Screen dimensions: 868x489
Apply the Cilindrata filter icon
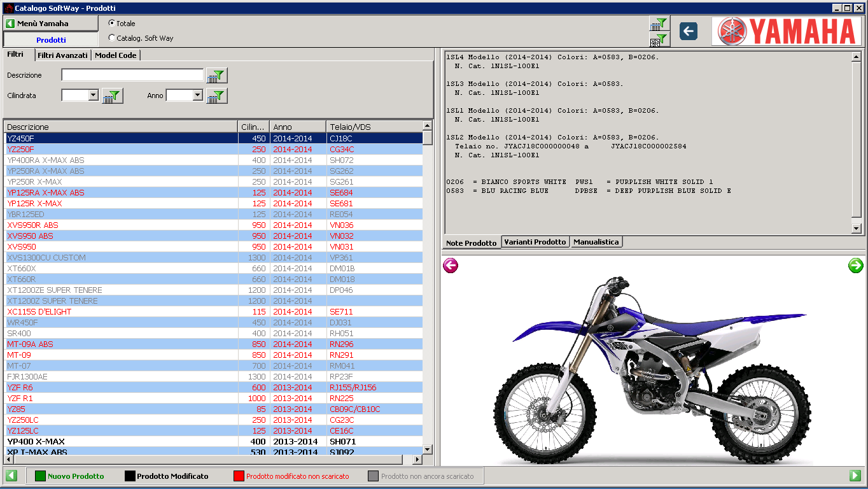tap(112, 96)
